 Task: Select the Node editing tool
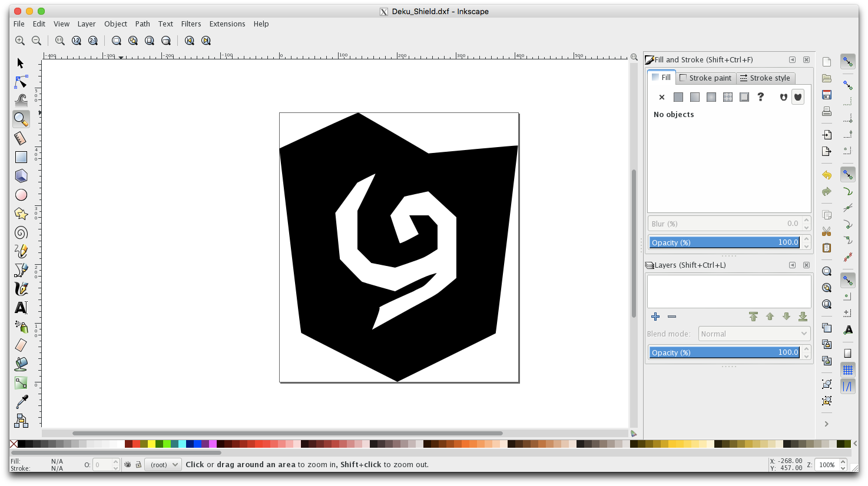click(x=21, y=82)
